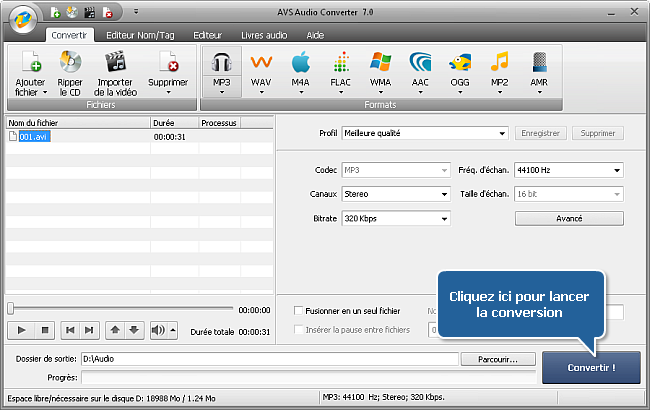This screenshot has height=410, width=650.
Task: Click the playback position slider
Action: (120, 308)
